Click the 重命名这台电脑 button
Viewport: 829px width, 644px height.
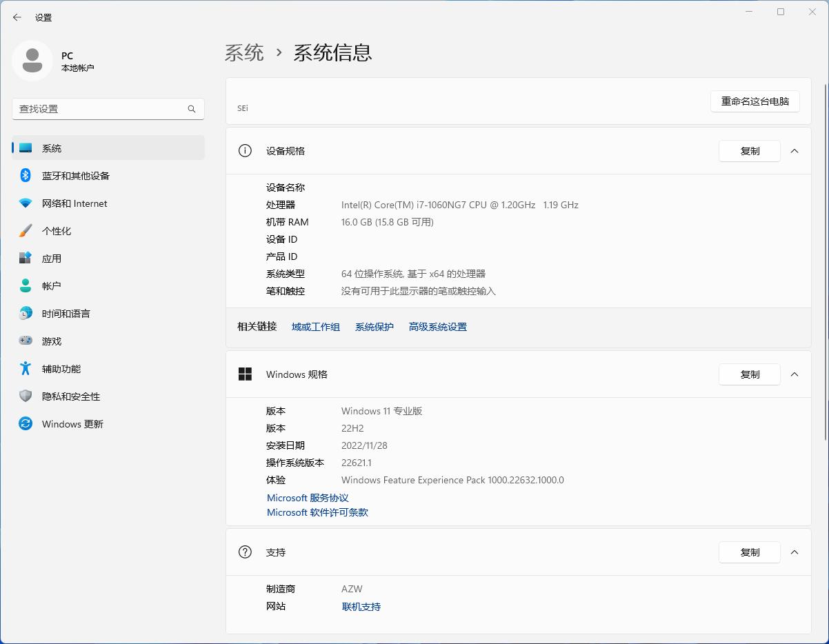(755, 101)
